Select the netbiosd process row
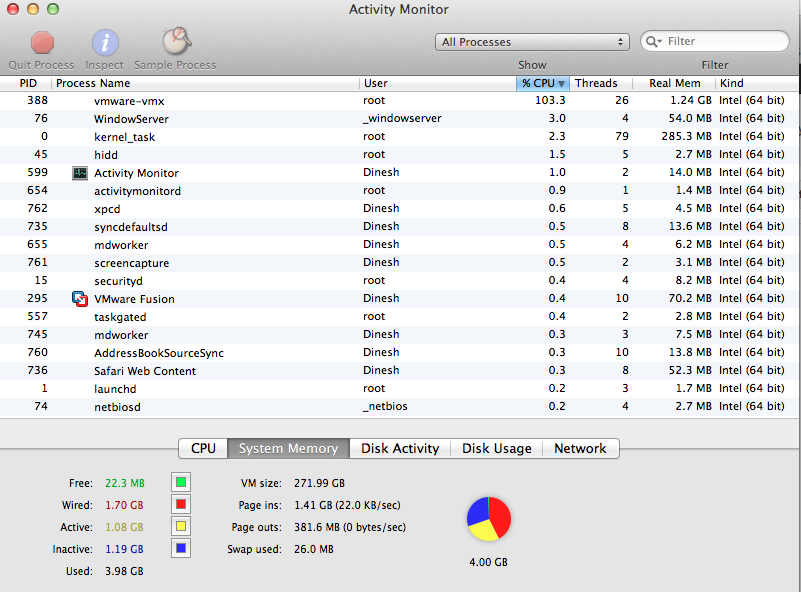Image resolution: width=801 pixels, height=592 pixels. [398, 407]
